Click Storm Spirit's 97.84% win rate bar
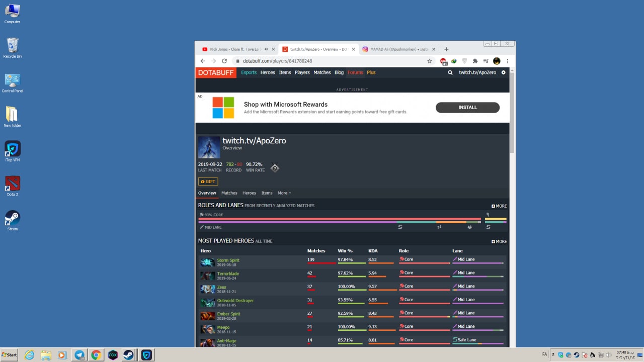Screen dimensions: 644x362 (352, 263)
